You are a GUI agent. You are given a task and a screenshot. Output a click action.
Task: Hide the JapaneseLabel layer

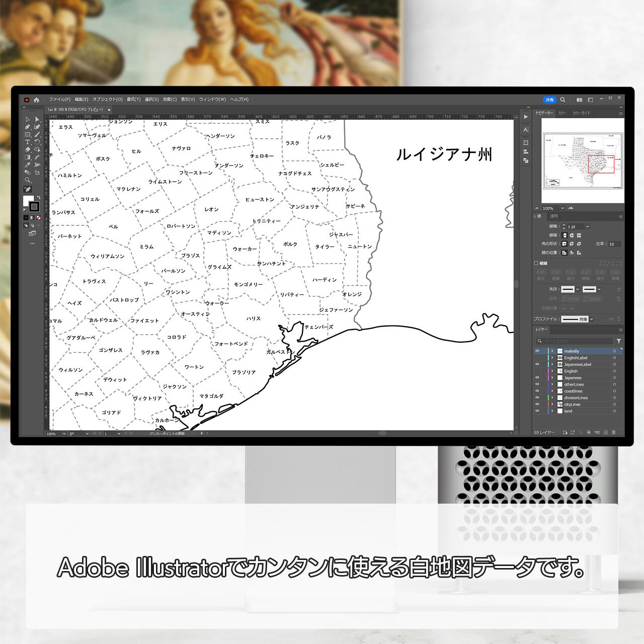click(x=537, y=364)
